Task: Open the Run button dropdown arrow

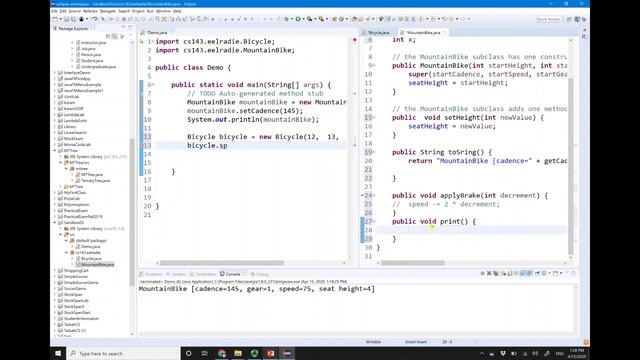Action: (303, 19)
